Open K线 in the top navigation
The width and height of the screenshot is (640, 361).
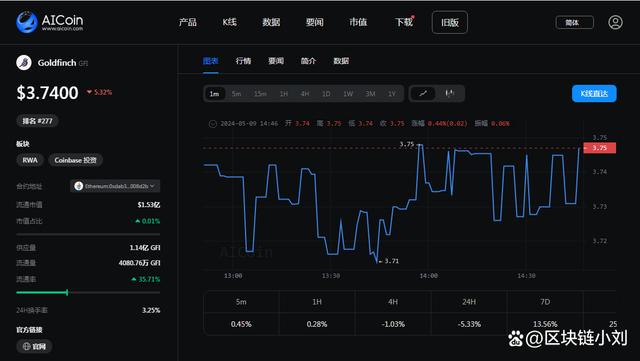[229, 22]
